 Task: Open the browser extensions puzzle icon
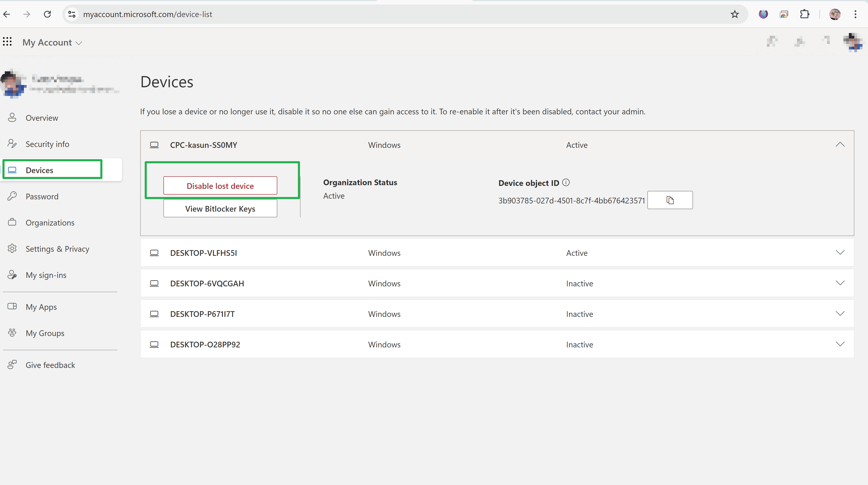click(805, 14)
